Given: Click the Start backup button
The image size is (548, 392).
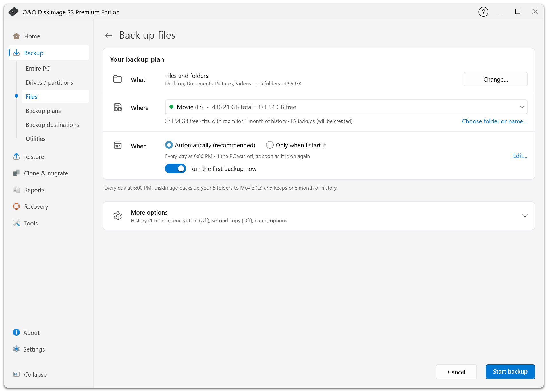Looking at the screenshot, I should point(510,372).
